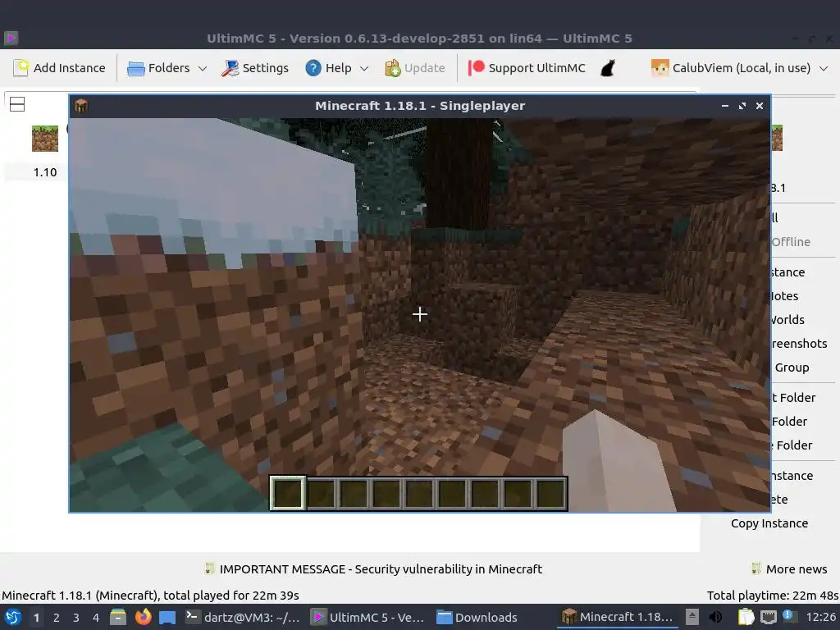Switch to the dartz@VM3 terminal task

point(243,617)
